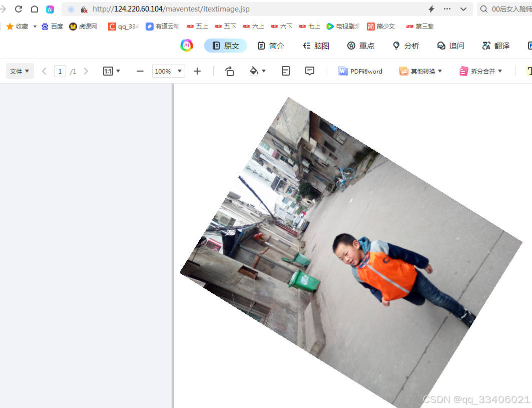
Task: Click PDF转word conversion button
Action: (360, 71)
